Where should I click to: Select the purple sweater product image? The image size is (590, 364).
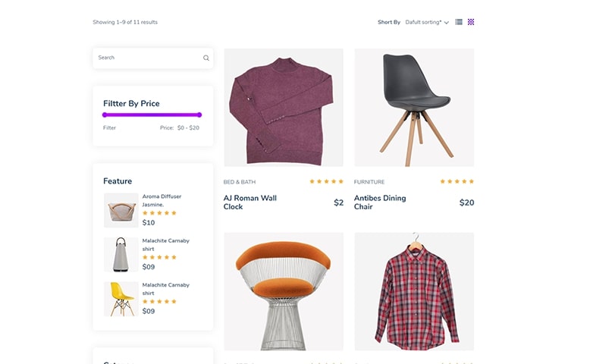tap(284, 107)
